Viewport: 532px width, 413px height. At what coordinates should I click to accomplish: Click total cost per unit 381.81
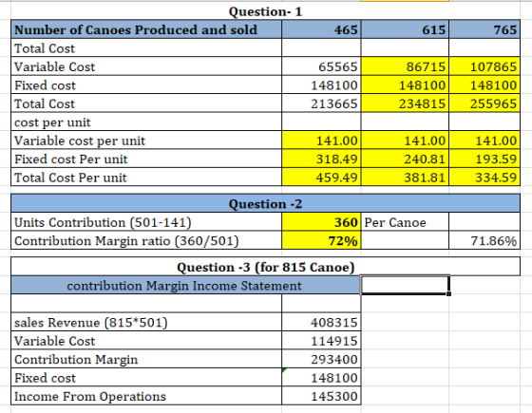click(x=405, y=177)
